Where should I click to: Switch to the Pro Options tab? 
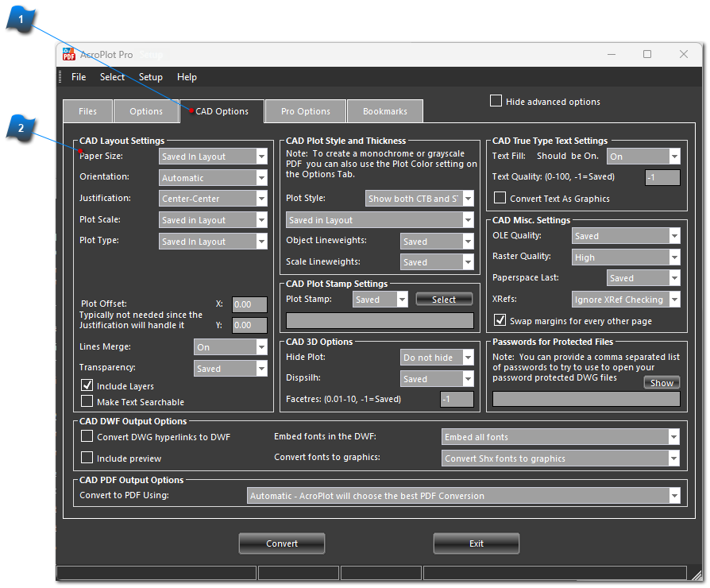(306, 111)
